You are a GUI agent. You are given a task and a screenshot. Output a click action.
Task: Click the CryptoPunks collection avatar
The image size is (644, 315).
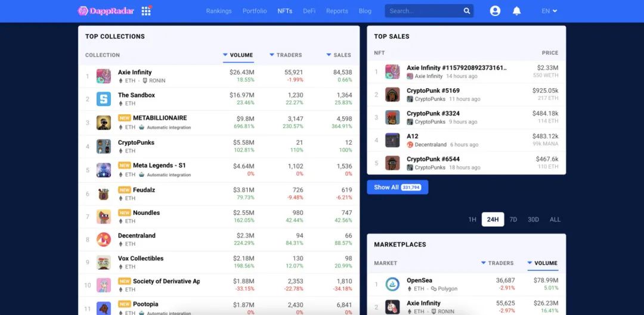pyautogui.click(x=104, y=146)
